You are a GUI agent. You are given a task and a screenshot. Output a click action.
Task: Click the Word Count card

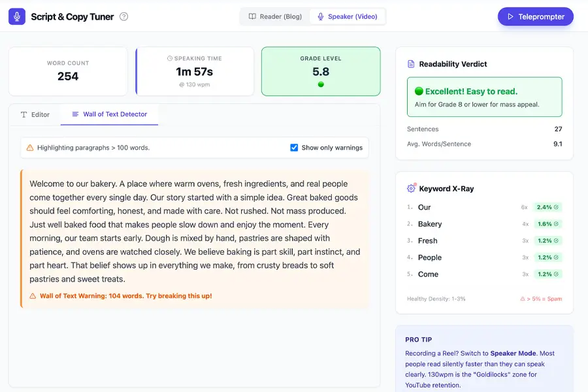(x=68, y=71)
